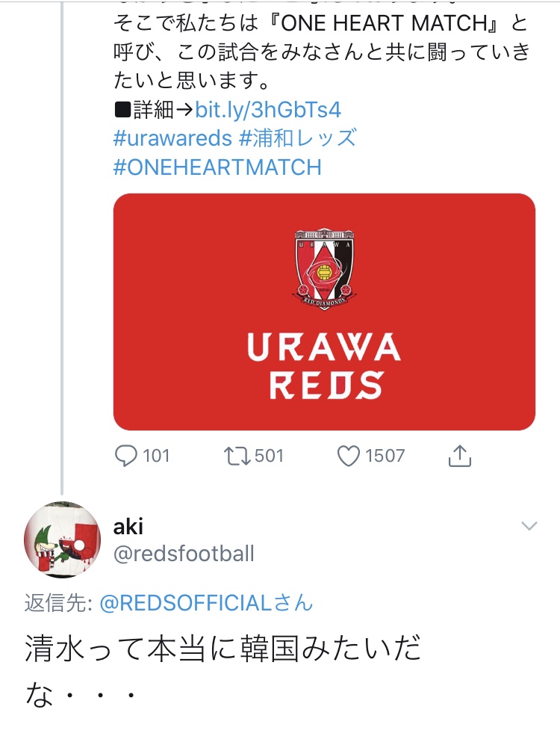Tap the @redsfootball handle

184,554
